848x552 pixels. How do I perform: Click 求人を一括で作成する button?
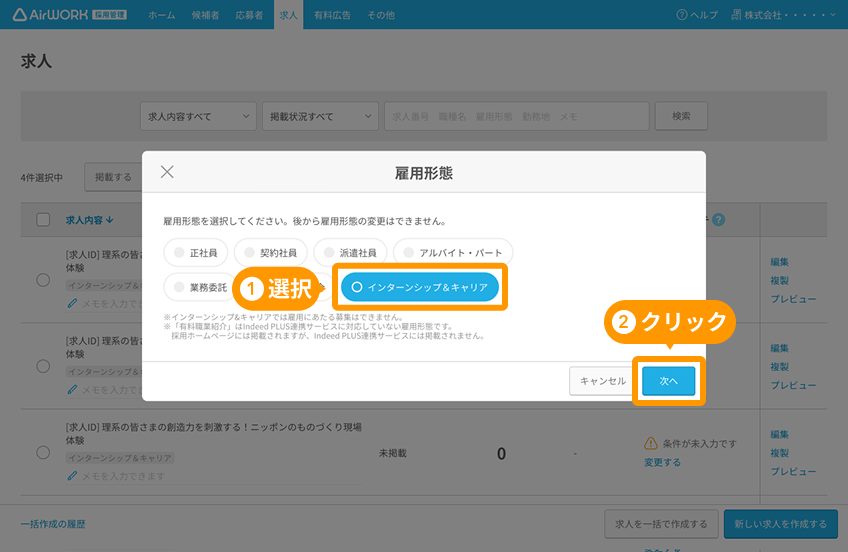coord(661,524)
